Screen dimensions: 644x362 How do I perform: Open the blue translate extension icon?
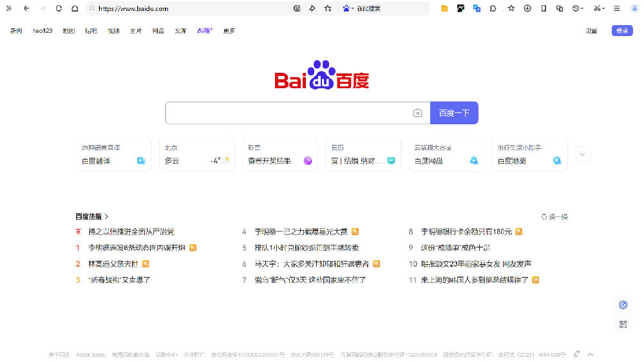[x=477, y=8]
